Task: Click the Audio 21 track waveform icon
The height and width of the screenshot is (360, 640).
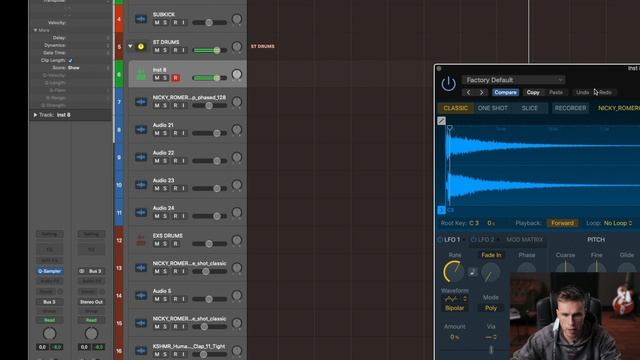Action: coord(141,130)
